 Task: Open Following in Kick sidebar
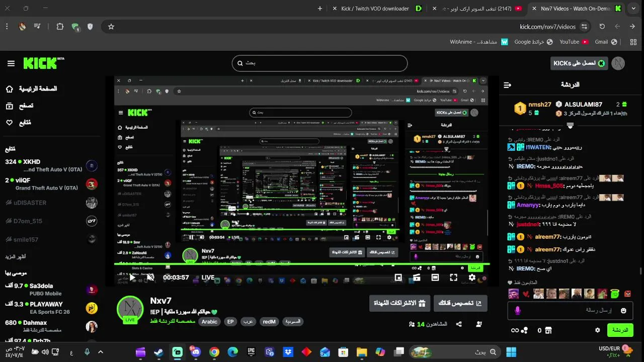point(18,122)
